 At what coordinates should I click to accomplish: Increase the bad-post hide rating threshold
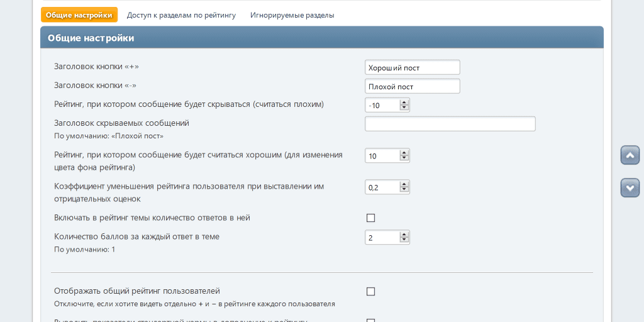click(x=404, y=102)
